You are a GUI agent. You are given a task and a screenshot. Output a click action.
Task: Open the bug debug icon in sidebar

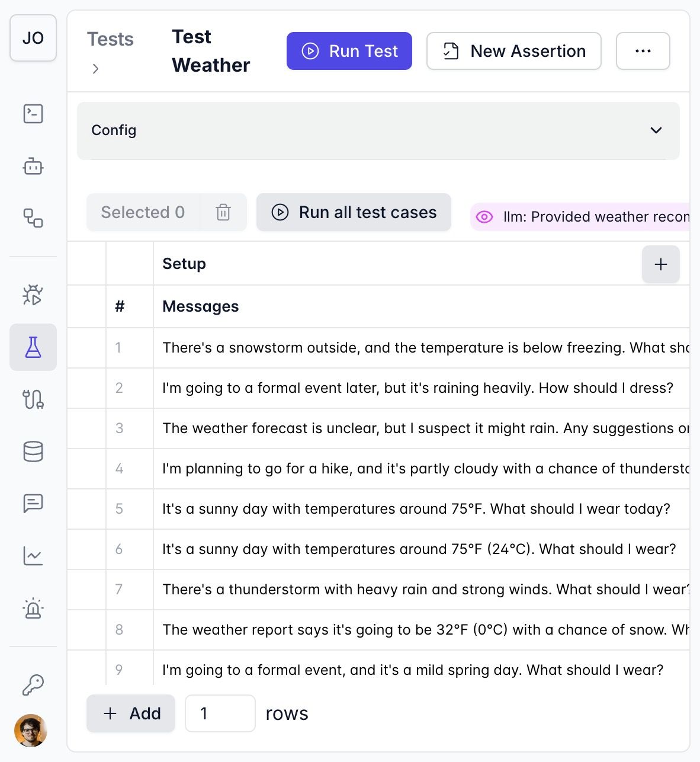[33, 294]
